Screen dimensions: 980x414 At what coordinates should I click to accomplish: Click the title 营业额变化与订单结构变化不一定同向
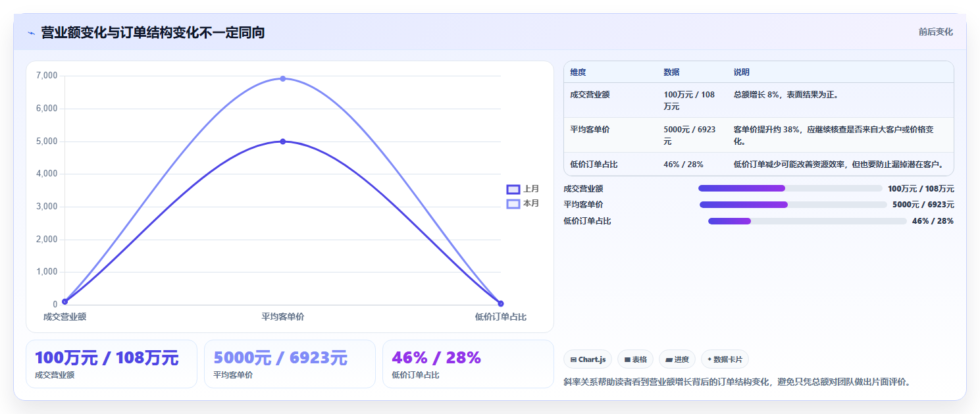click(x=153, y=33)
